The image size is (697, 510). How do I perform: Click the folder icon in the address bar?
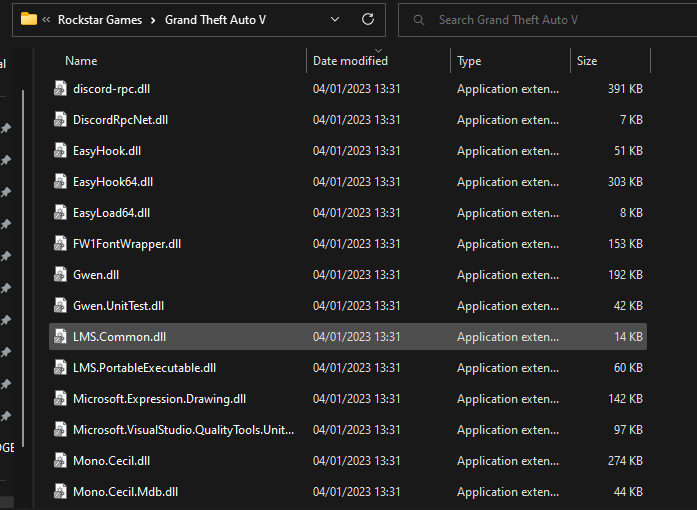point(29,19)
